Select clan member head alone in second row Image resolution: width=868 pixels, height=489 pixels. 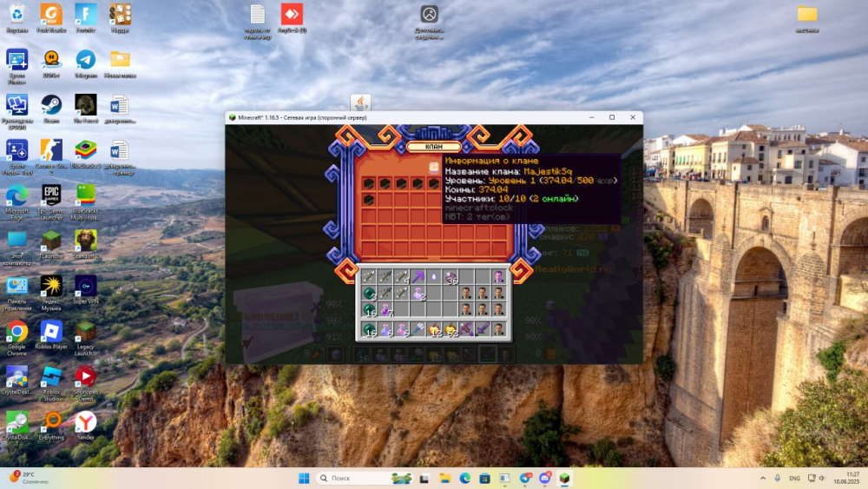[x=369, y=199]
